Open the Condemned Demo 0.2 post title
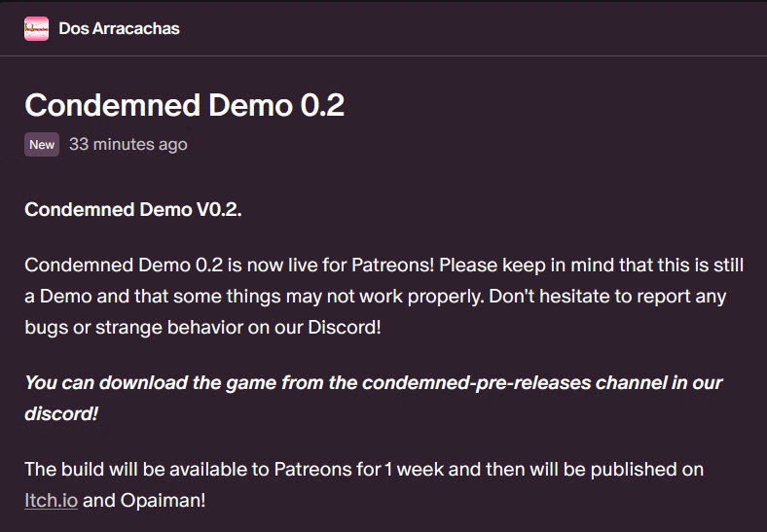This screenshot has height=532, width=767. click(x=184, y=105)
